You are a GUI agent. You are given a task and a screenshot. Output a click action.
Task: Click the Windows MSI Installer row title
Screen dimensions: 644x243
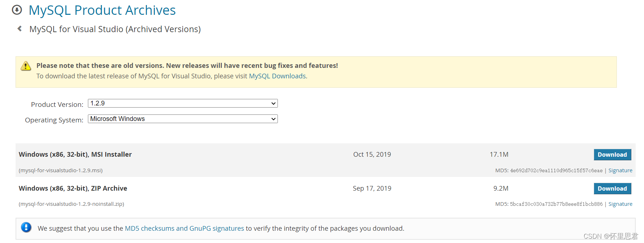pos(75,155)
